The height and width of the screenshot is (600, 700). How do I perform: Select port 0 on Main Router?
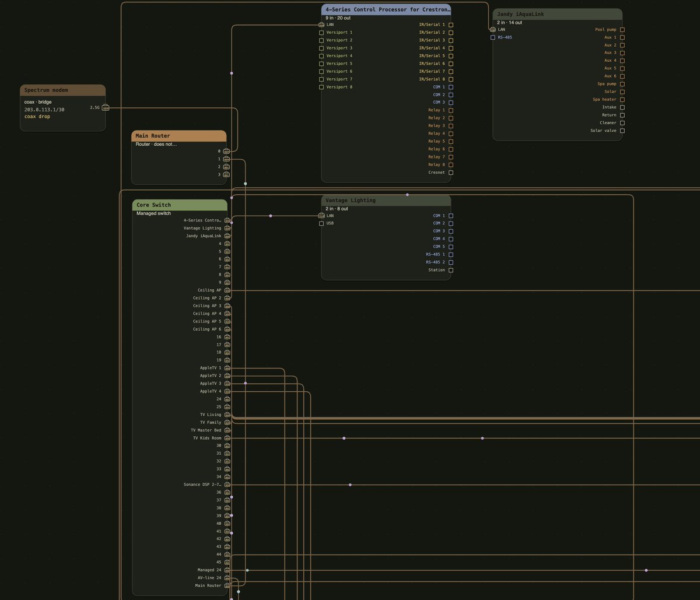[x=227, y=151]
